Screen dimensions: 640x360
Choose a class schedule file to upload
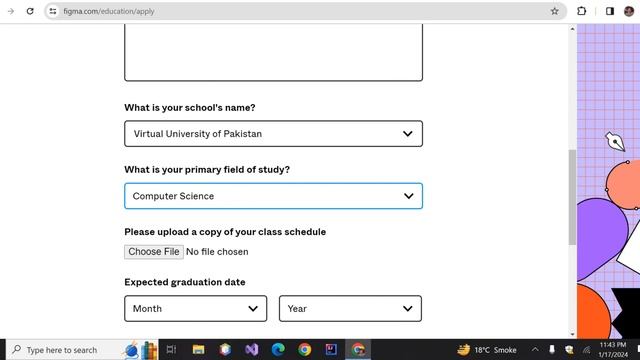(154, 252)
